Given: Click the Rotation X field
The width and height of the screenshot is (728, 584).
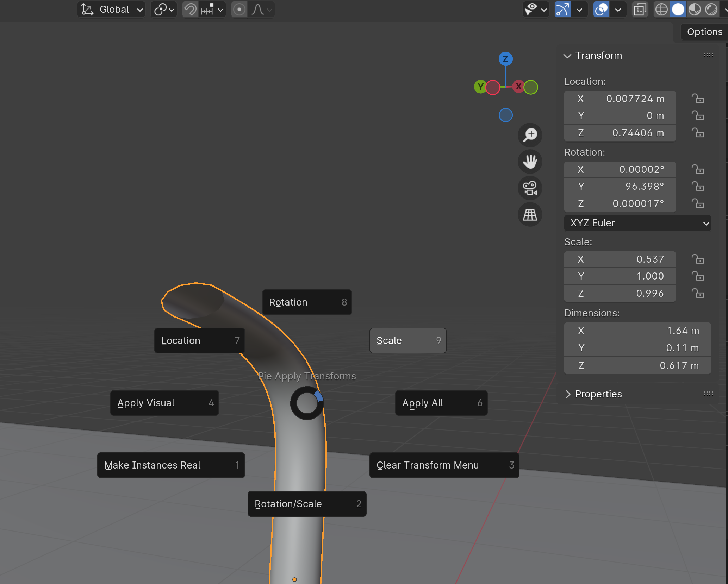Looking at the screenshot, I should [x=620, y=170].
